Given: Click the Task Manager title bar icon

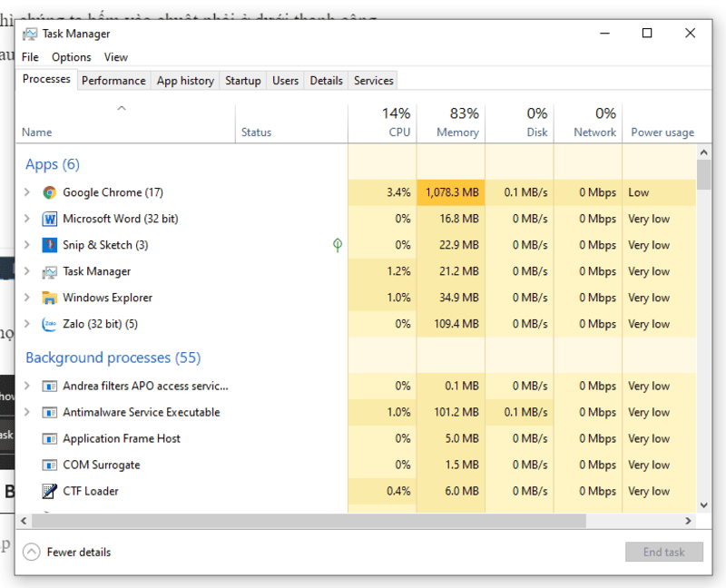Looking at the screenshot, I should 31,34.
